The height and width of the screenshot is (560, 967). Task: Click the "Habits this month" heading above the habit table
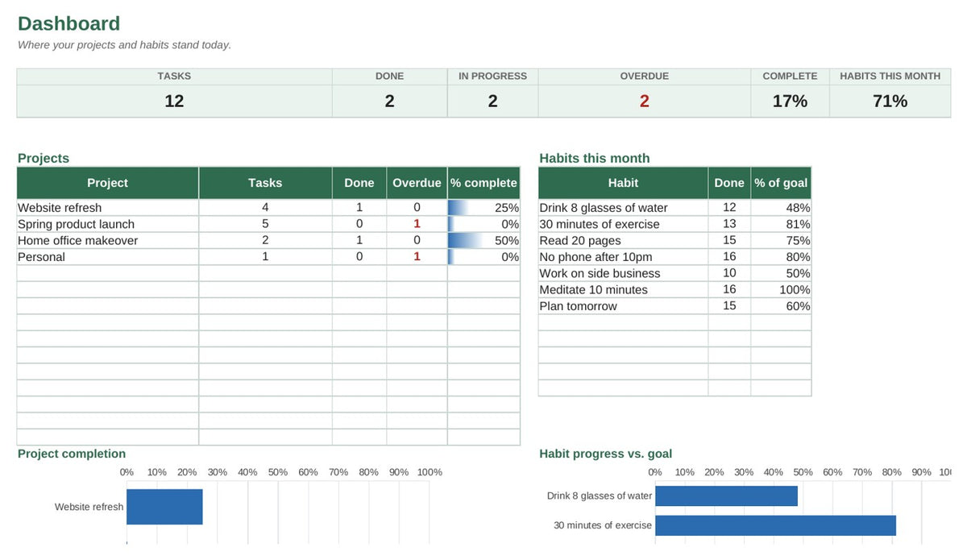point(594,158)
